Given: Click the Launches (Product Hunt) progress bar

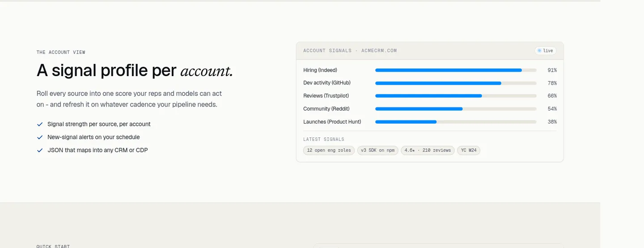Looking at the screenshot, I should coord(456,122).
